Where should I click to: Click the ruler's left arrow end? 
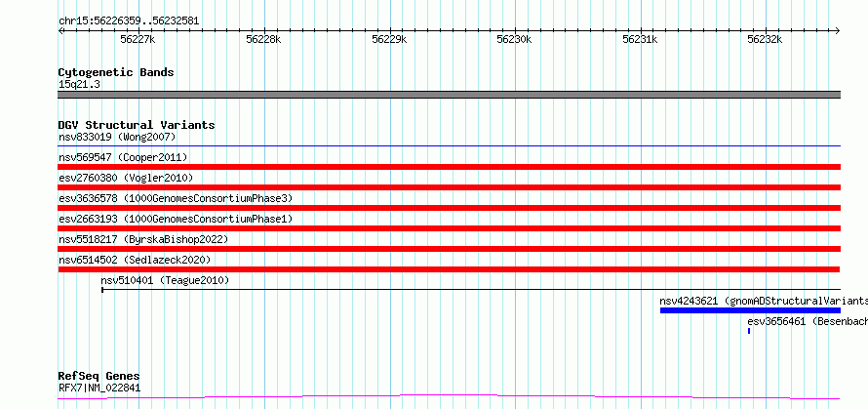point(60,30)
